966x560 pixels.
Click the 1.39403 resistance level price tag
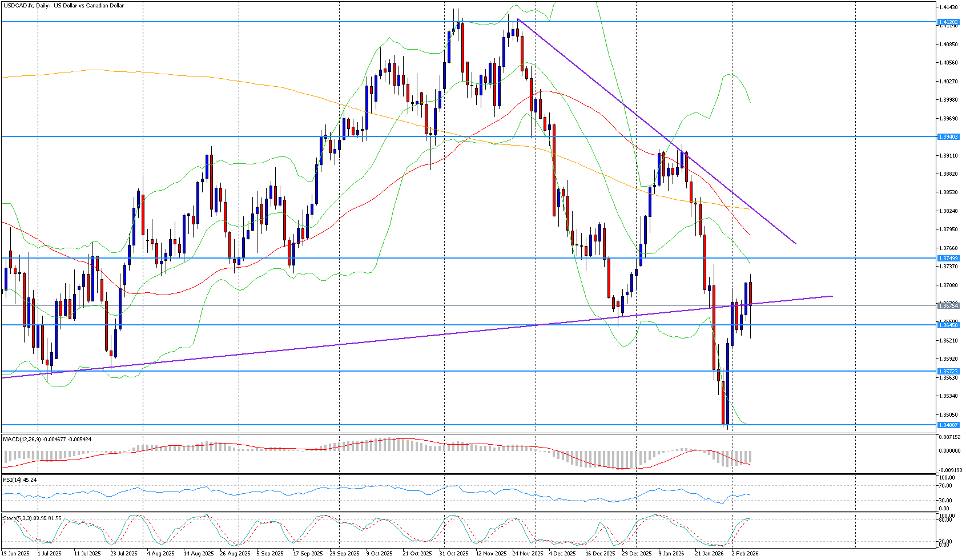(x=948, y=137)
